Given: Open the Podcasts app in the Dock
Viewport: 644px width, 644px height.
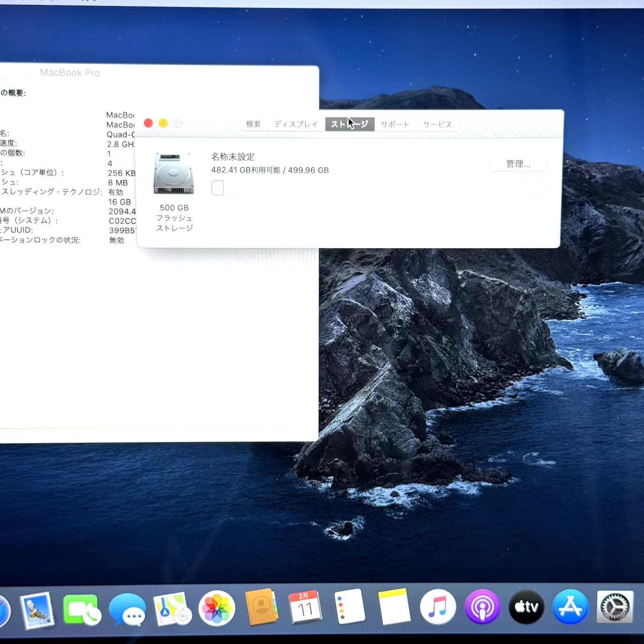Looking at the screenshot, I should coord(482,607).
